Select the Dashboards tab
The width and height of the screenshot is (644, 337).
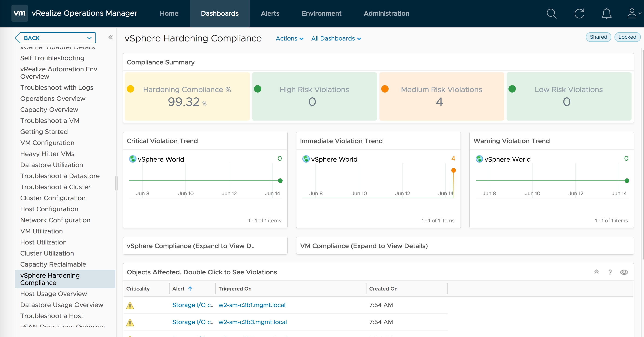tap(220, 14)
